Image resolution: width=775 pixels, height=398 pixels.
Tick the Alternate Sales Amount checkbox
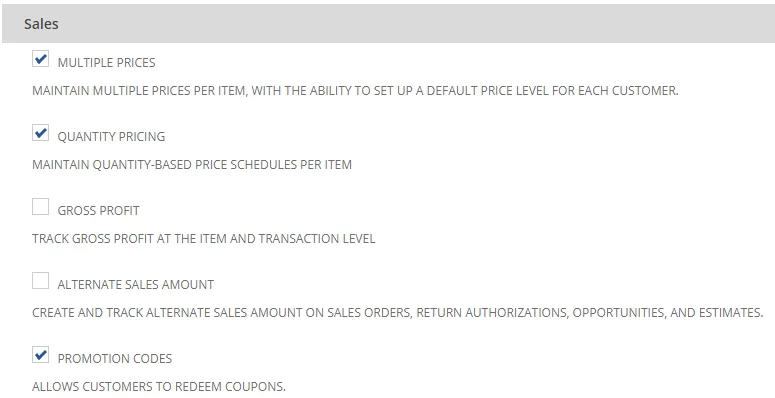coord(41,280)
